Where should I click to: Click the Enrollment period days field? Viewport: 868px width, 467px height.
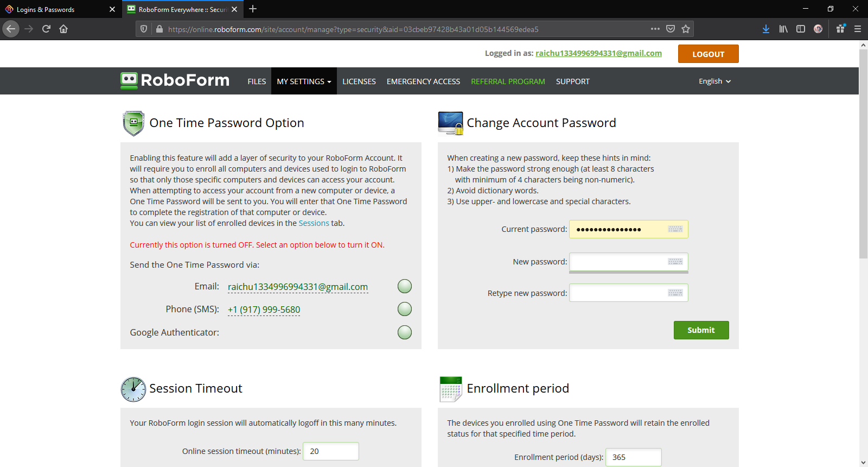pyautogui.click(x=634, y=457)
